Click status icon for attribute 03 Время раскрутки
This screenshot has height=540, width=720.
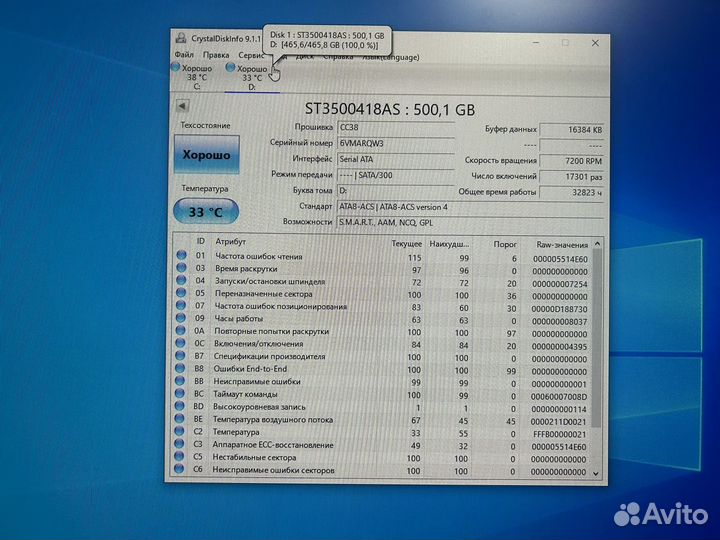tap(181, 268)
